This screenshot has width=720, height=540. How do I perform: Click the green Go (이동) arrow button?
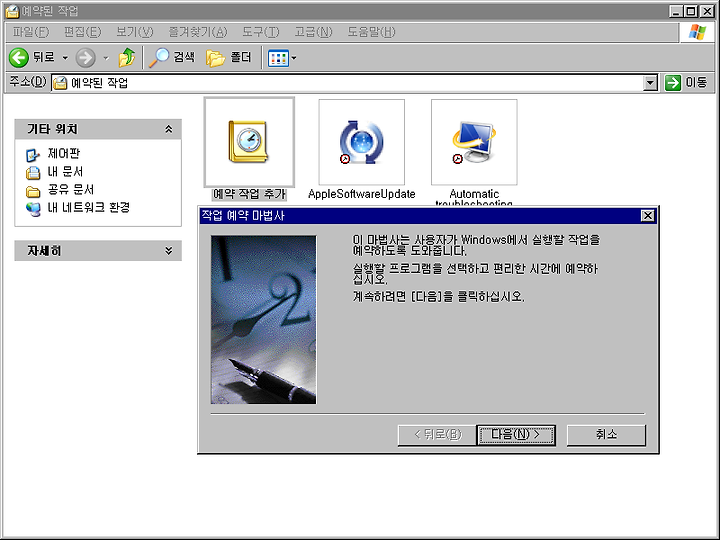673,83
